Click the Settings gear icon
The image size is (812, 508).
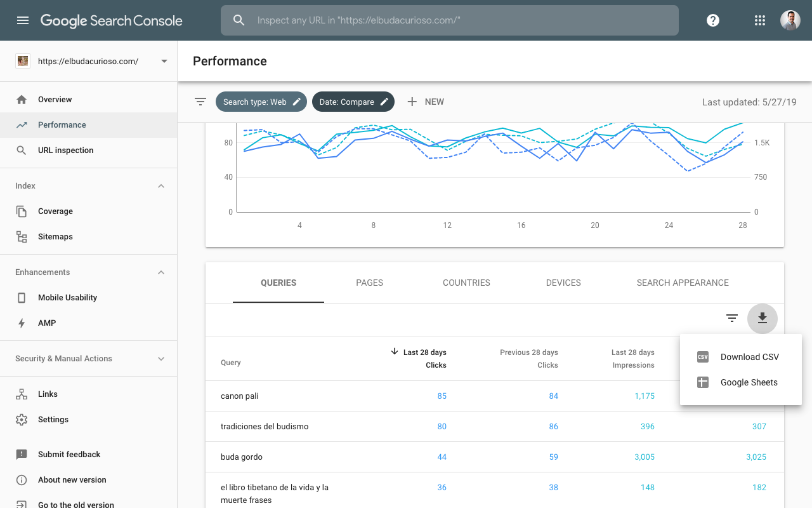[22, 420]
